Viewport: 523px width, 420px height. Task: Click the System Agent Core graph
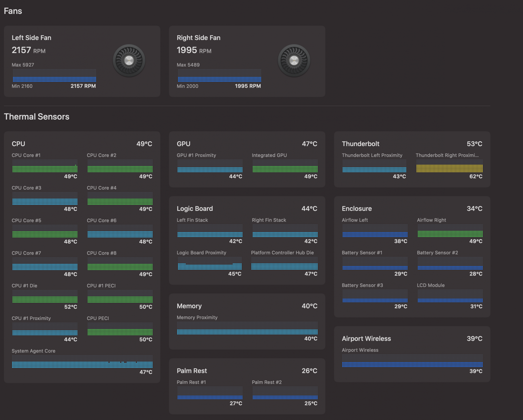click(x=82, y=362)
